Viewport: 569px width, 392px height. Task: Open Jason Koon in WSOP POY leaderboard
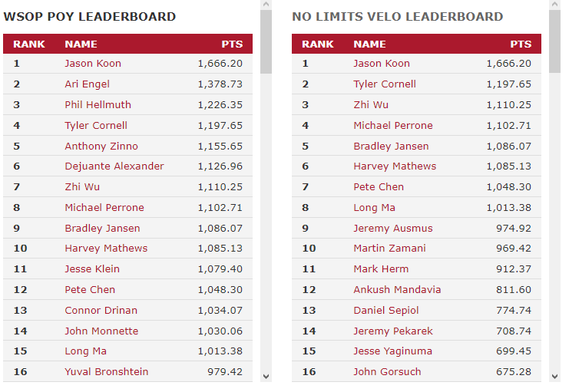pos(93,64)
